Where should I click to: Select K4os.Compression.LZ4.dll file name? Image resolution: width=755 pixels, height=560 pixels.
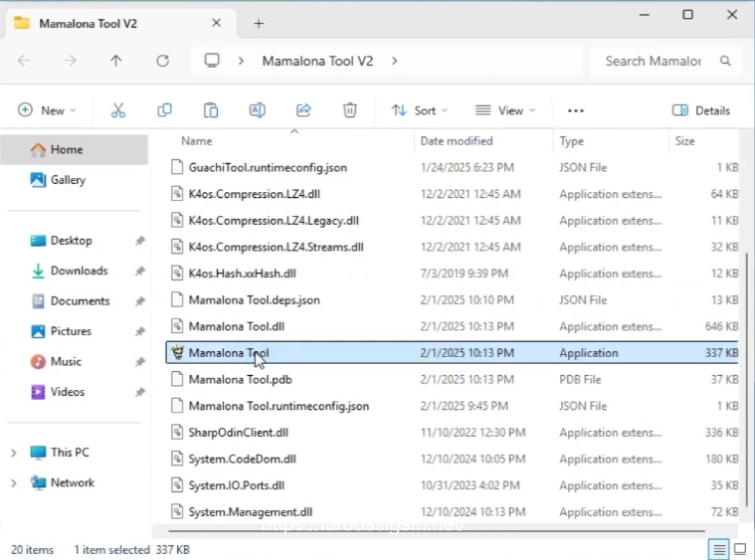pyautogui.click(x=255, y=194)
